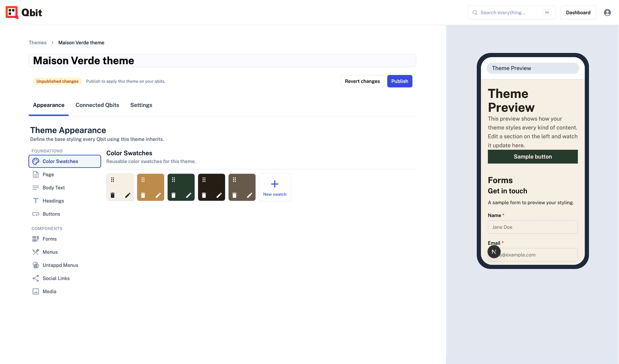619x364 pixels.
Task: Grab the dark brown swatch drag handle
Action: 204,180
